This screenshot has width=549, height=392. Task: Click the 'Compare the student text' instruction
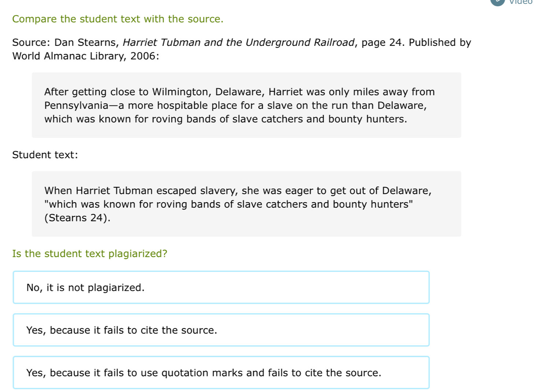pos(118,19)
